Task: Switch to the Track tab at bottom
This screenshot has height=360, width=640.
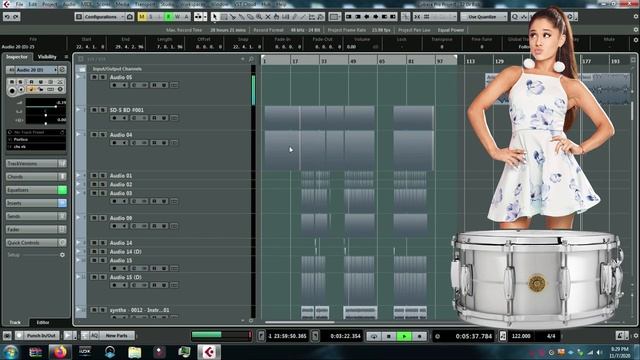Action: tap(15, 322)
